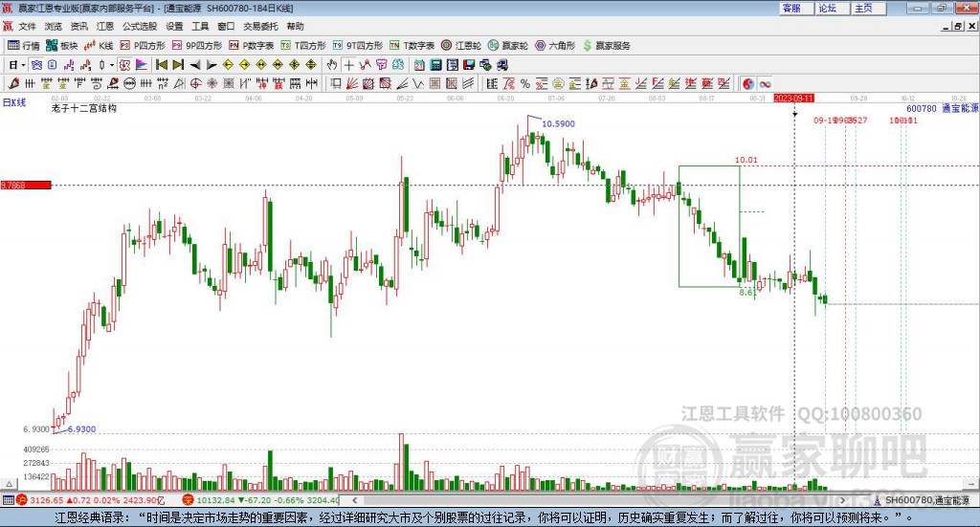This screenshot has width=980, height=527.
Task: Click the volume panel collapse triangle
Action: point(9,484)
